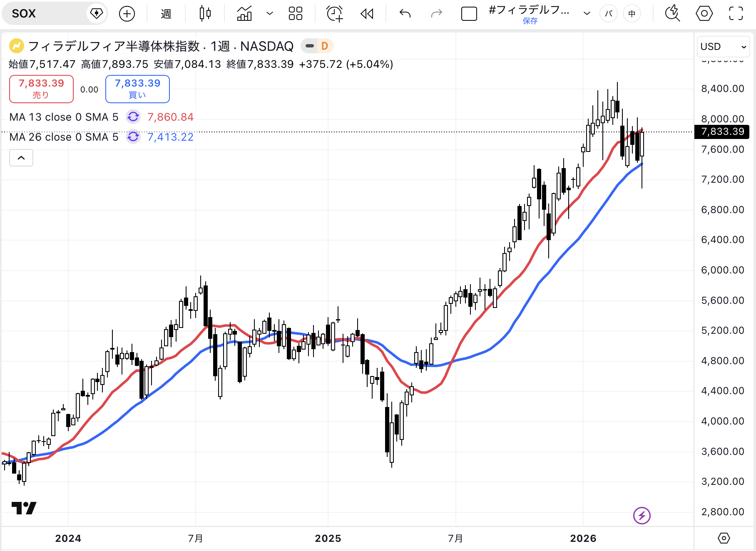The height and width of the screenshot is (551, 756).
Task: Open the candlestick chart style selector
Action: [205, 14]
